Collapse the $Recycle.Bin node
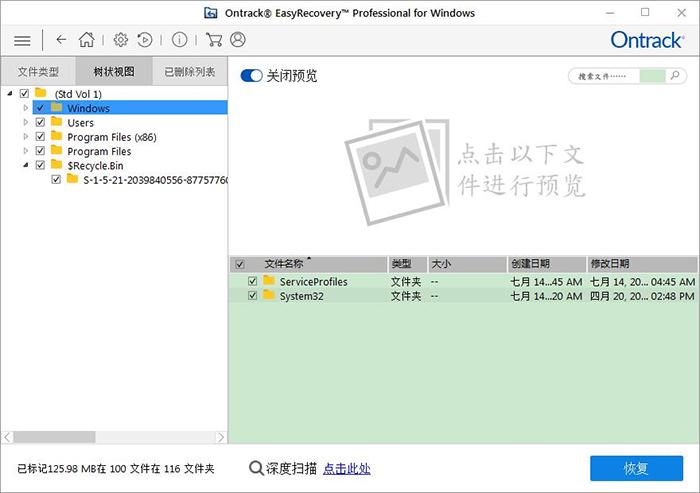The image size is (700, 493). 25,165
